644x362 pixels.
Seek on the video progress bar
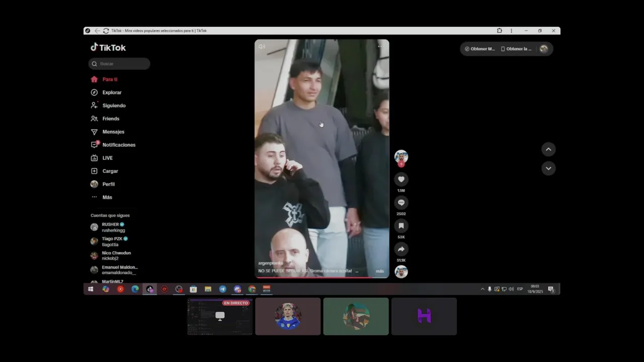(321, 277)
